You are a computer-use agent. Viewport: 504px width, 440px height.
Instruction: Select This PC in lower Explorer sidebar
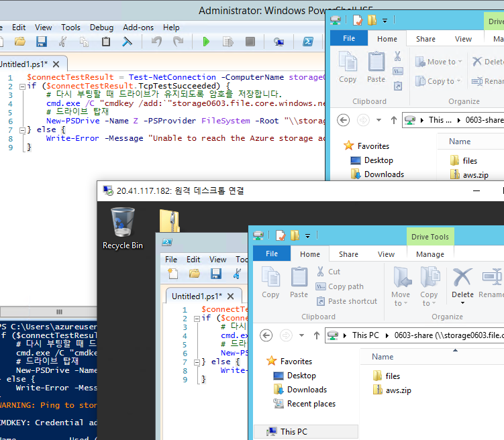(x=305, y=432)
